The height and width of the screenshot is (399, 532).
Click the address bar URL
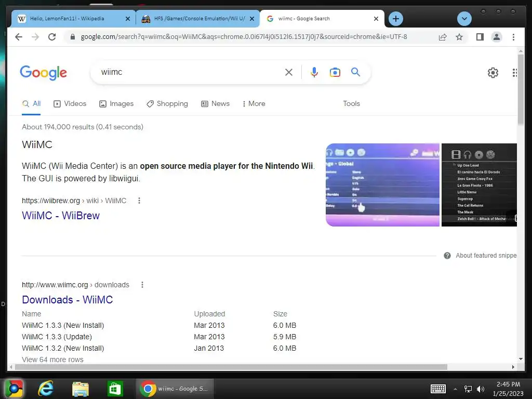(244, 37)
